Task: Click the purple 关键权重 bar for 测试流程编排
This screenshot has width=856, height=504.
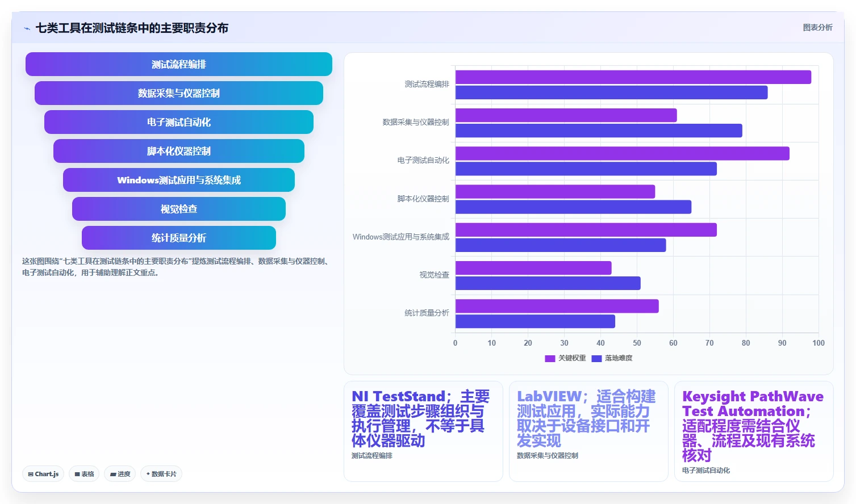Action: pyautogui.click(x=633, y=77)
